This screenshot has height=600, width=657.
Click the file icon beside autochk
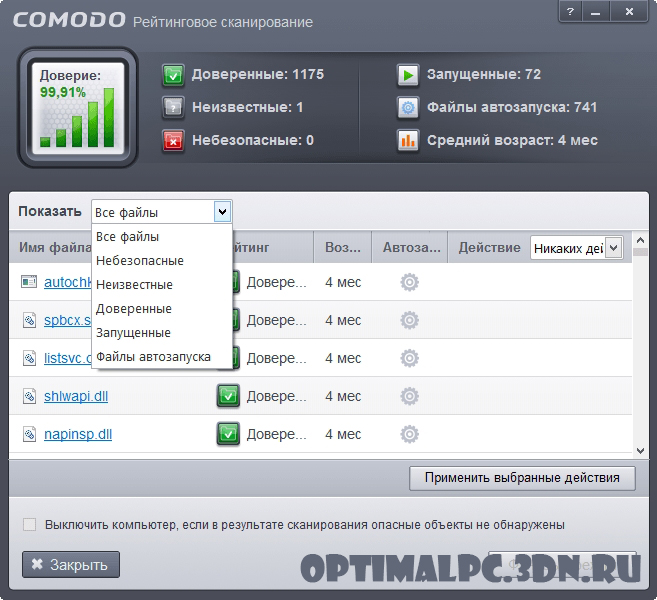(x=29, y=282)
